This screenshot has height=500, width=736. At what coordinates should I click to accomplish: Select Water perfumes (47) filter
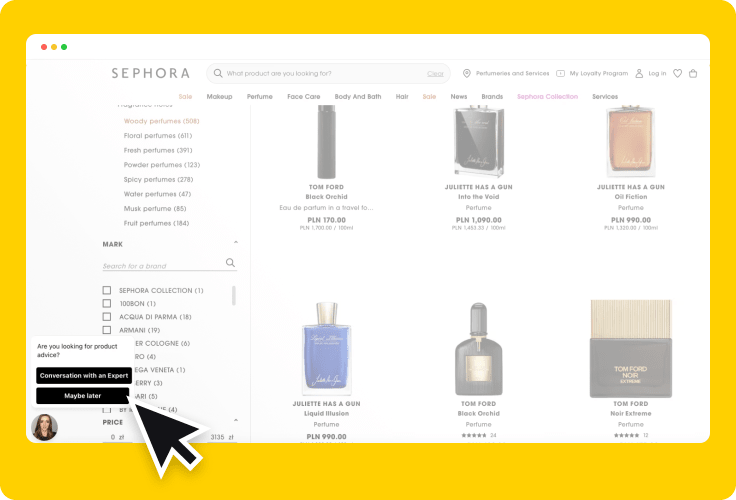point(157,194)
